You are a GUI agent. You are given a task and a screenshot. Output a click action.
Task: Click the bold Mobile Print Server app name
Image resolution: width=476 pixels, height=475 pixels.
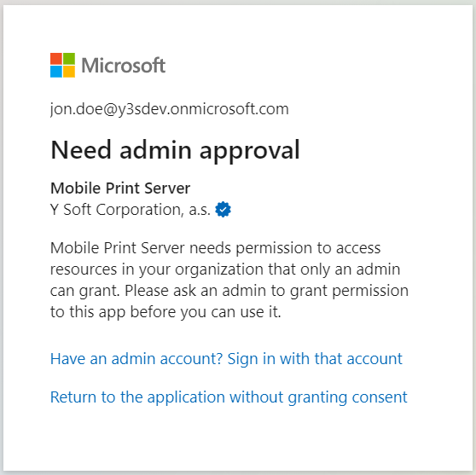[120, 188]
